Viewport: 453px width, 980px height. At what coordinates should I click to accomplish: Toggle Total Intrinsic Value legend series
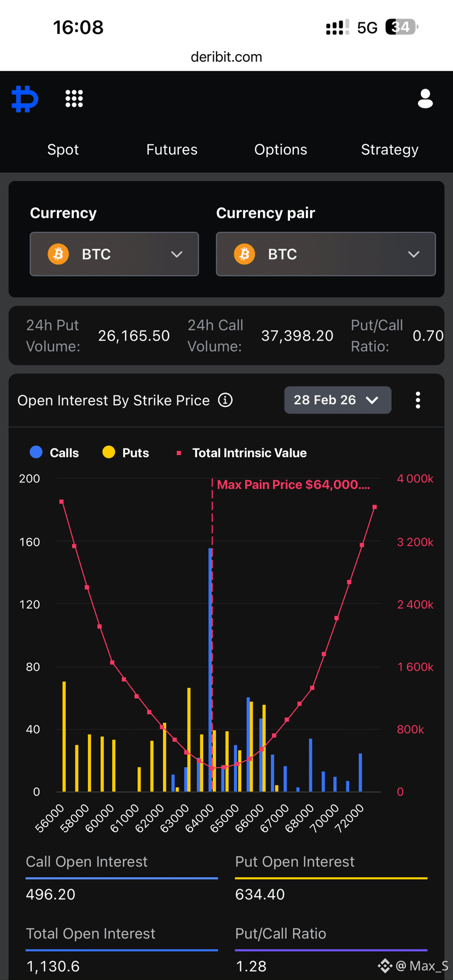click(x=241, y=453)
